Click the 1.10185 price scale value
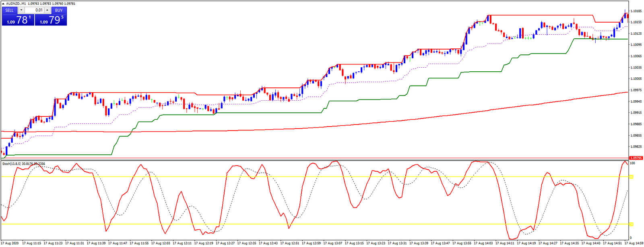 coord(636,11)
